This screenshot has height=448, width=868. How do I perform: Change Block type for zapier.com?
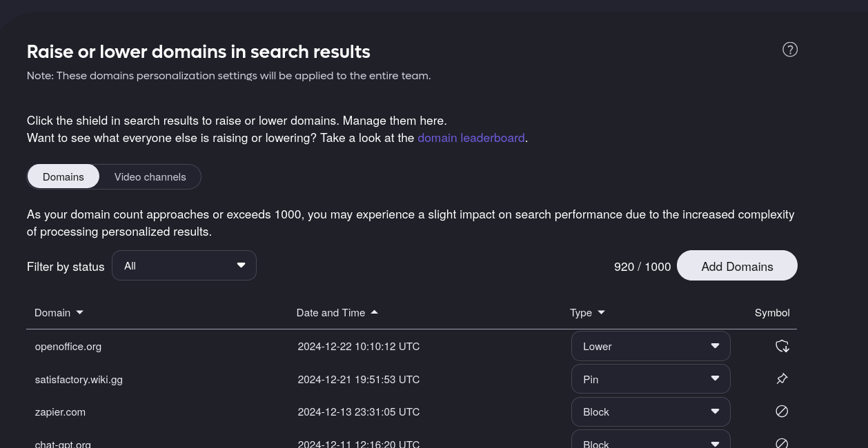click(x=650, y=411)
